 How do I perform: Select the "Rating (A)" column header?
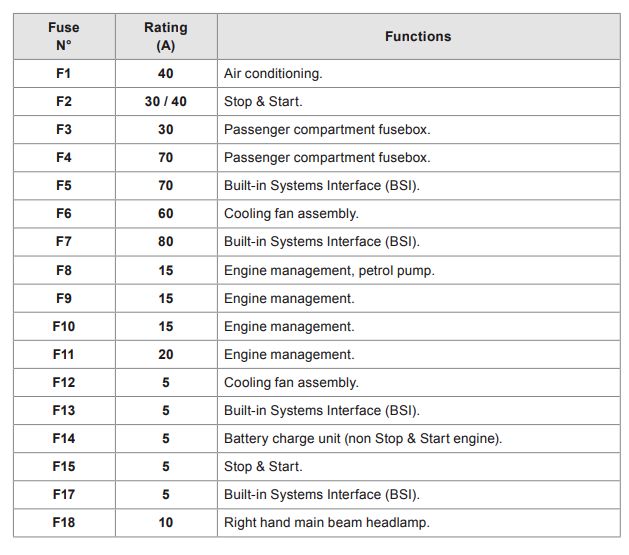[x=165, y=36]
